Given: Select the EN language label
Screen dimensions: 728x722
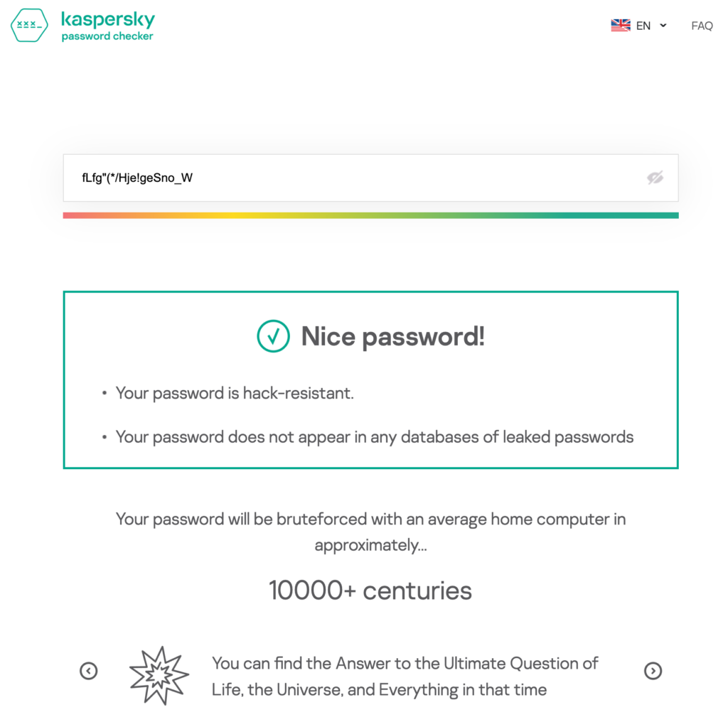Looking at the screenshot, I should (x=643, y=26).
